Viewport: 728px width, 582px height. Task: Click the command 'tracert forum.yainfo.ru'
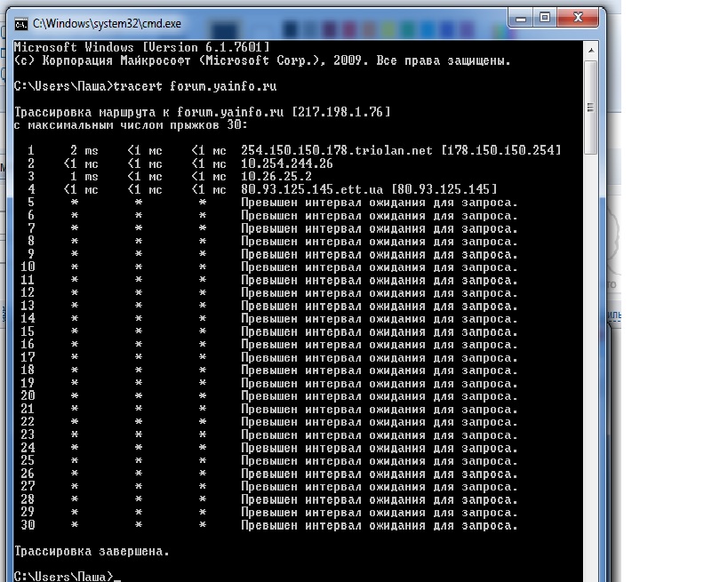(x=195, y=86)
